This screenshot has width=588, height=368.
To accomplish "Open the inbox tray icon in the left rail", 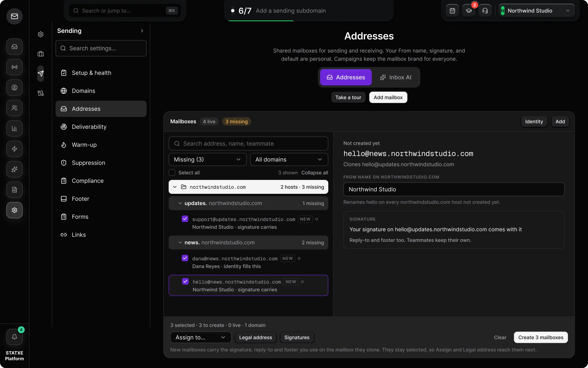I will 14,46.
